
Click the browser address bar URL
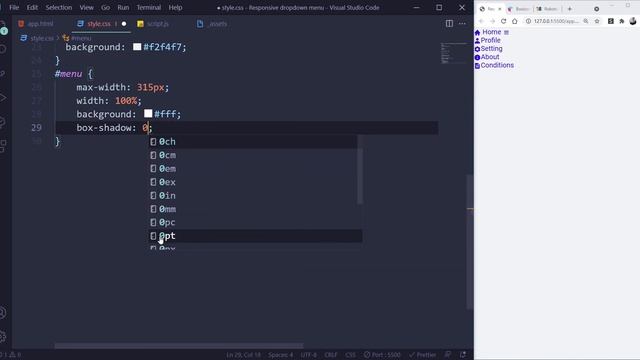pyautogui.click(x=556, y=21)
